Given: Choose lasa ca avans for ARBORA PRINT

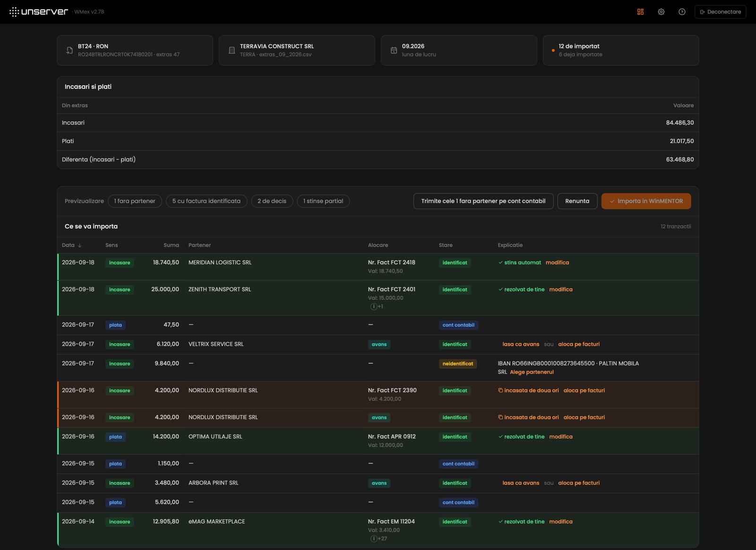Looking at the screenshot, I should point(521,483).
